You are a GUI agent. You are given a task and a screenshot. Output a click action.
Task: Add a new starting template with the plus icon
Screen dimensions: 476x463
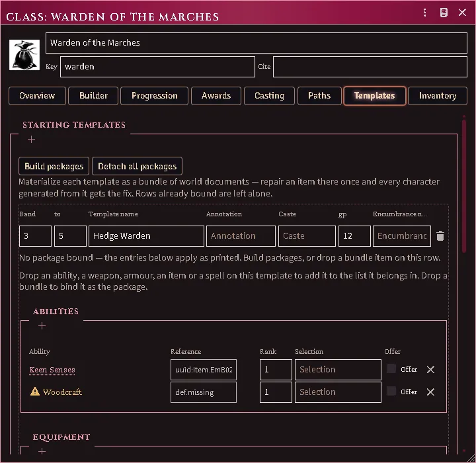pos(31,139)
